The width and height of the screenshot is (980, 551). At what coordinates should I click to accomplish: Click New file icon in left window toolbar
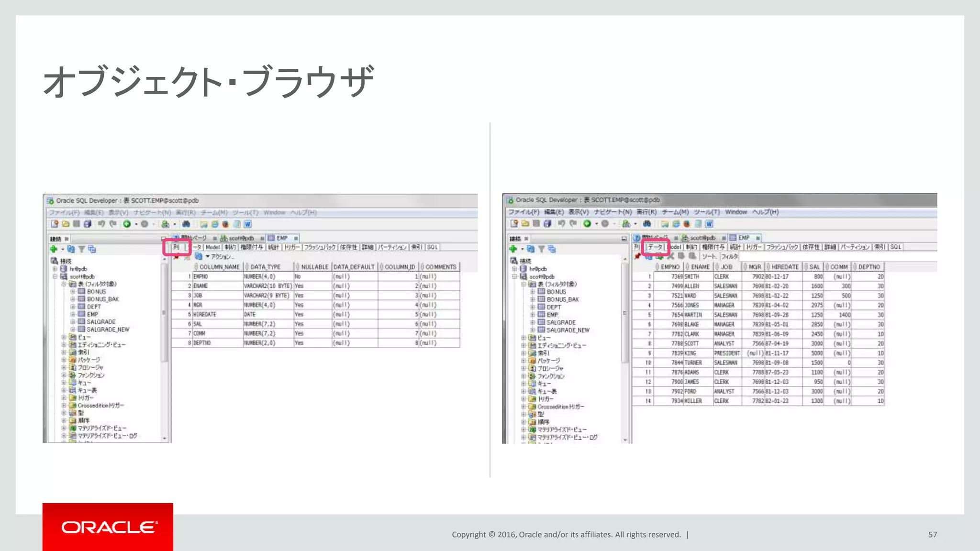tap(55, 224)
